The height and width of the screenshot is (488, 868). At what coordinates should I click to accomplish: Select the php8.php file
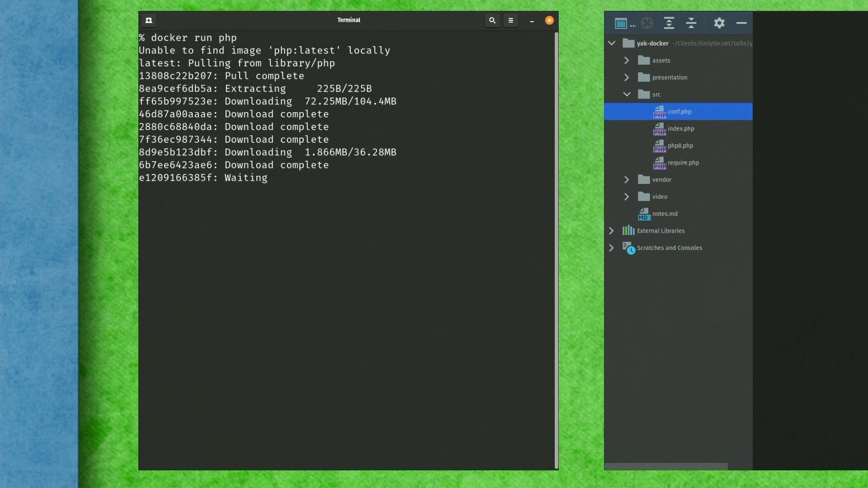tap(680, 146)
